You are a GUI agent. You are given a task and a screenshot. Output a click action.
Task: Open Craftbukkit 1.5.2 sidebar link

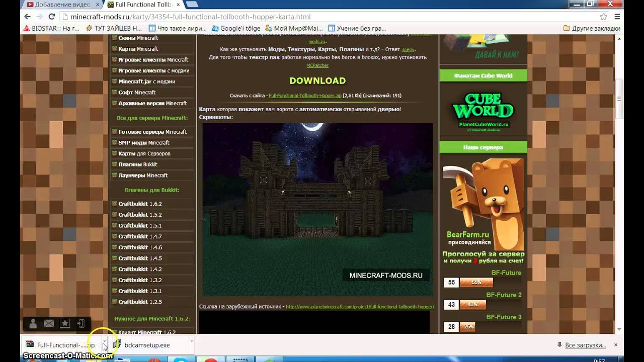coord(152,215)
